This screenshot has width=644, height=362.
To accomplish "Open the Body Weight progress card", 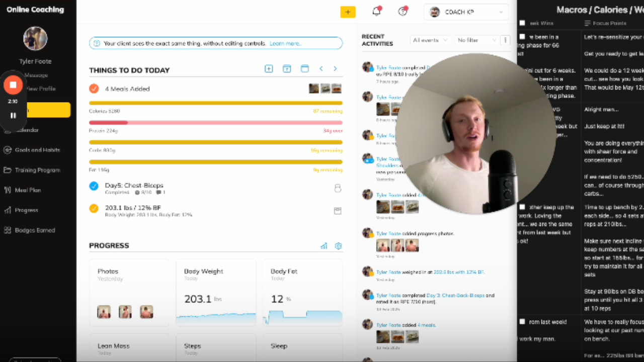I will [216, 293].
